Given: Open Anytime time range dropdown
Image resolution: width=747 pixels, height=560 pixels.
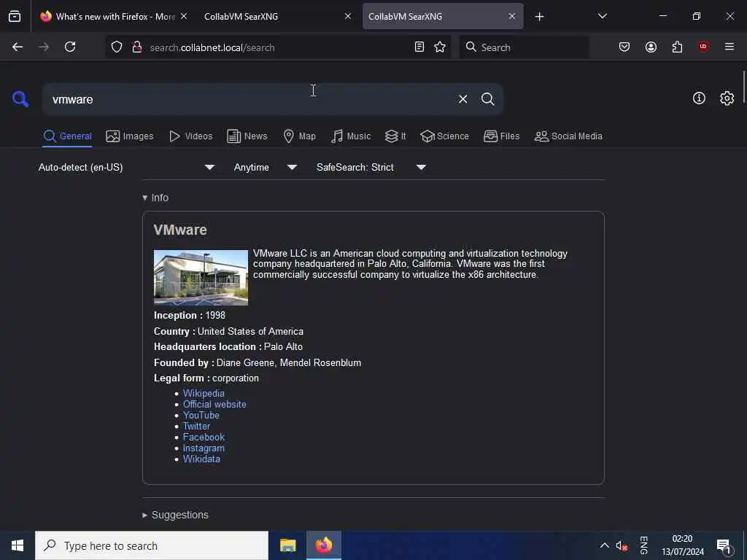Looking at the screenshot, I should point(266,168).
